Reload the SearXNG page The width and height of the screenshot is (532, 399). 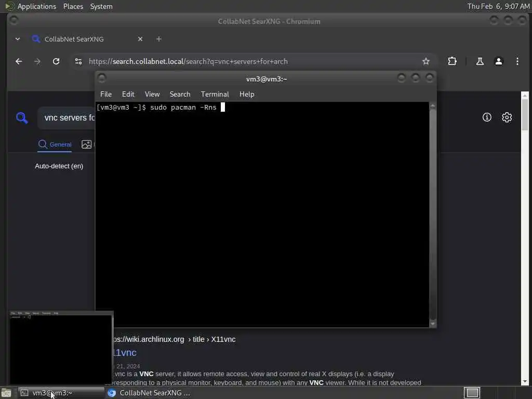[56, 61]
